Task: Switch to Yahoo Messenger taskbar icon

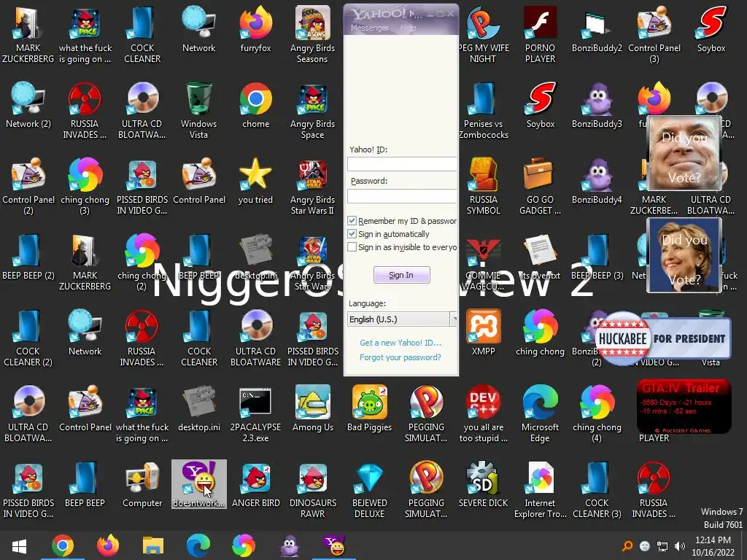Action: tap(334, 545)
